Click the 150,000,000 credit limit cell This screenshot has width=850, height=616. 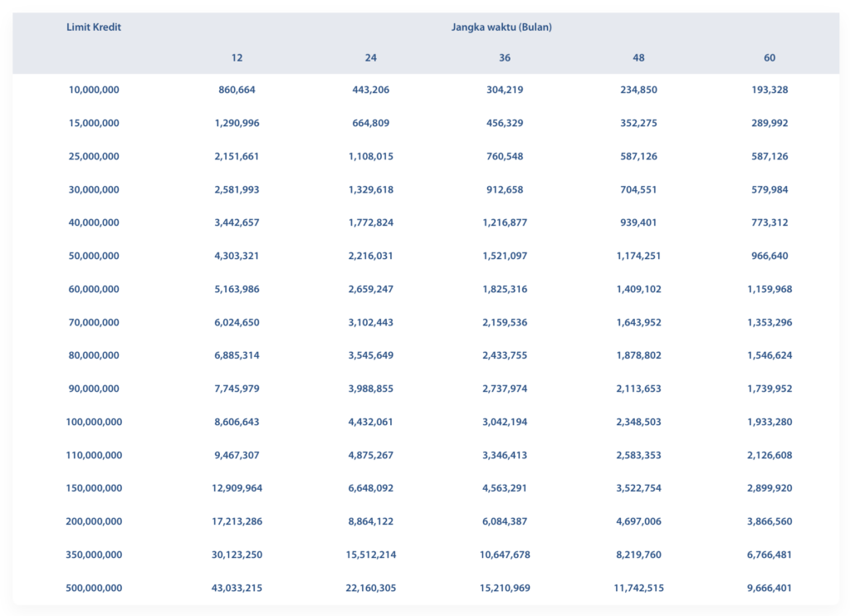(x=94, y=489)
